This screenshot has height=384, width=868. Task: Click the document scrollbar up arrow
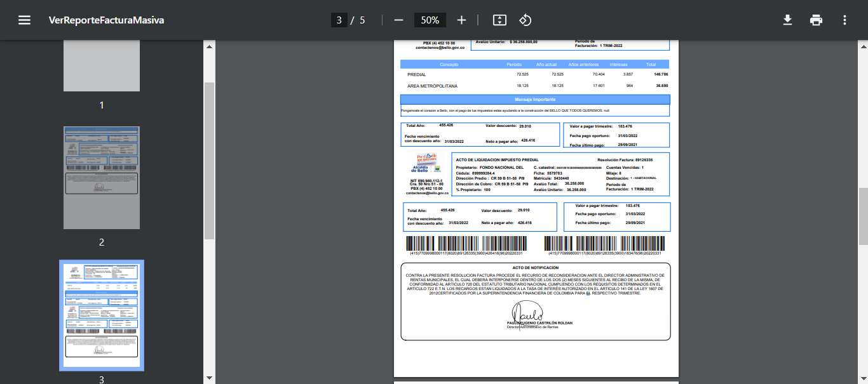[x=863, y=47]
